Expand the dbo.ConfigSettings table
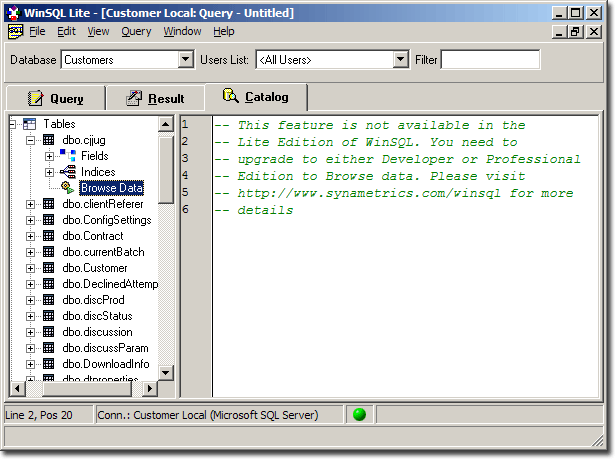The image size is (616, 460). click(x=30, y=220)
